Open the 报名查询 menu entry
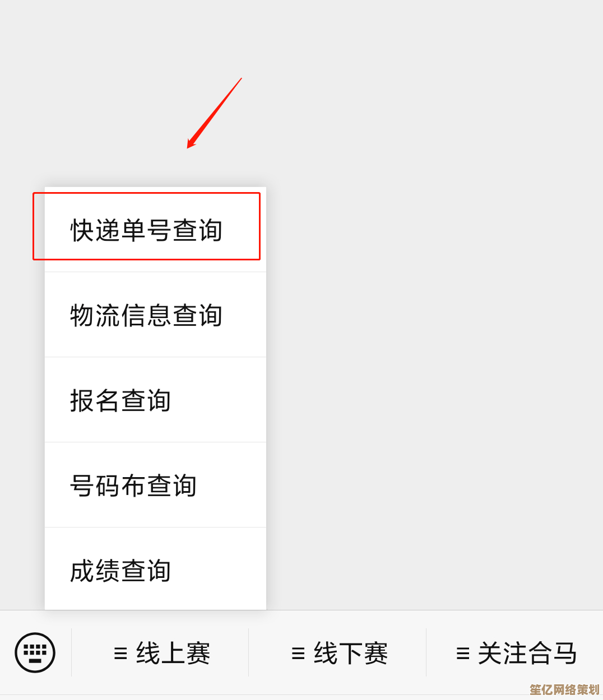 coord(155,400)
